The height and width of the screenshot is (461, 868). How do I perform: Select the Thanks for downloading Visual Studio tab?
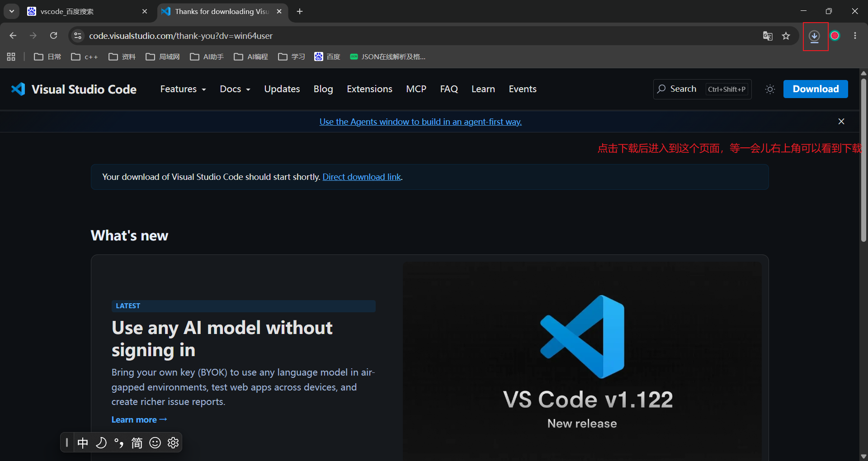[222, 11]
